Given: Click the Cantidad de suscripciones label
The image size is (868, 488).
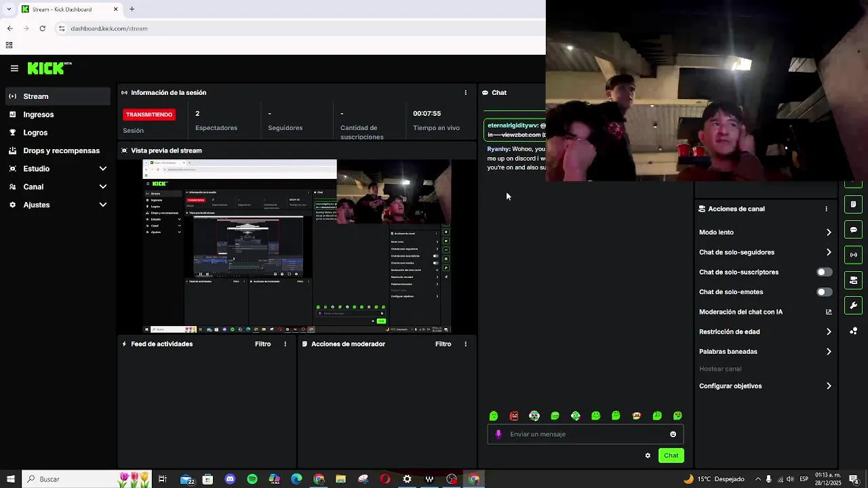Looking at the screenshot, I should 362,132.
